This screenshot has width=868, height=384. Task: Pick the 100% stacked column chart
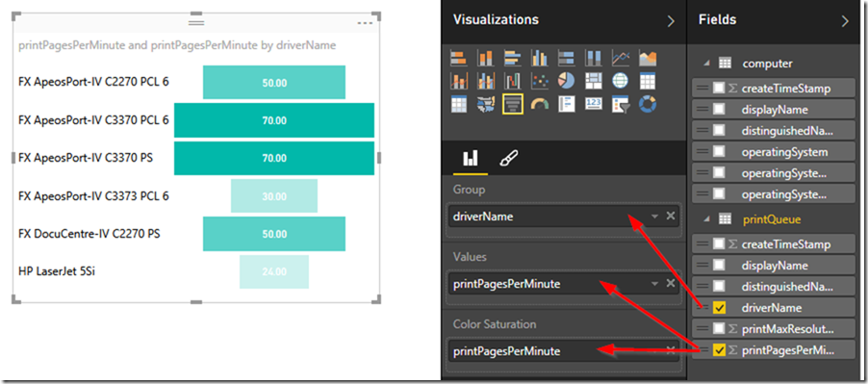click(593, 58)
